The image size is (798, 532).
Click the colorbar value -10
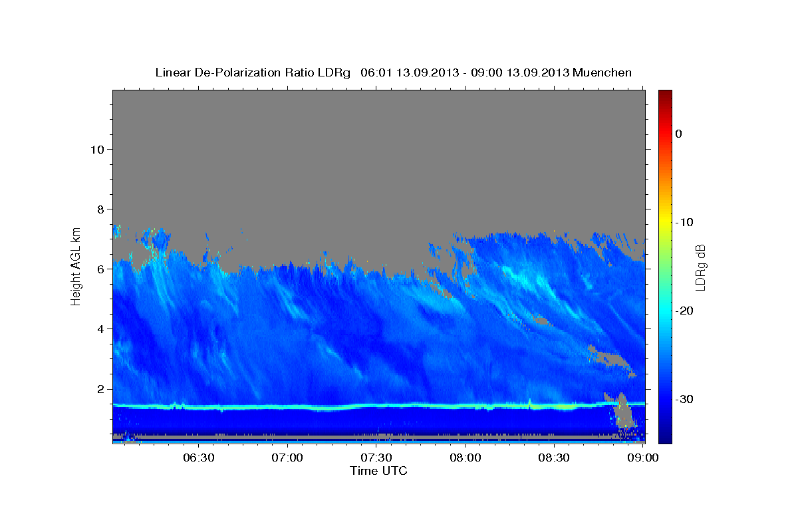pos(684,222)
